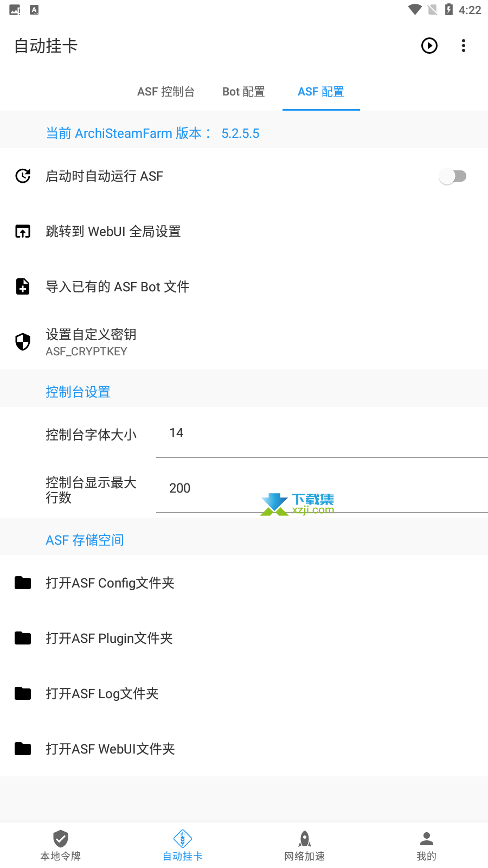Go to 网络加速 rocket navigation item
This screenshot has width=488, height=868.
(305, 845)
